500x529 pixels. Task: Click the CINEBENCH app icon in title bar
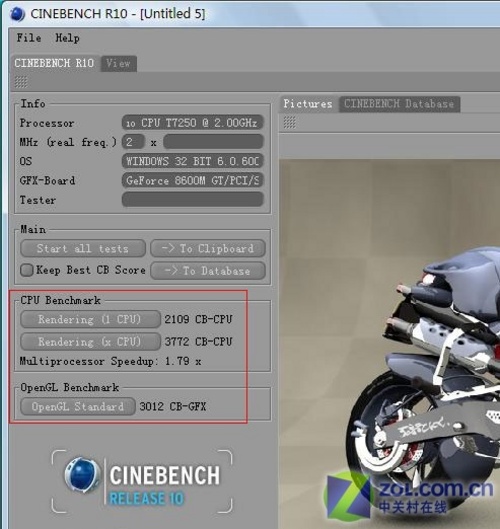pyautogui.click(x=18, y=14)
